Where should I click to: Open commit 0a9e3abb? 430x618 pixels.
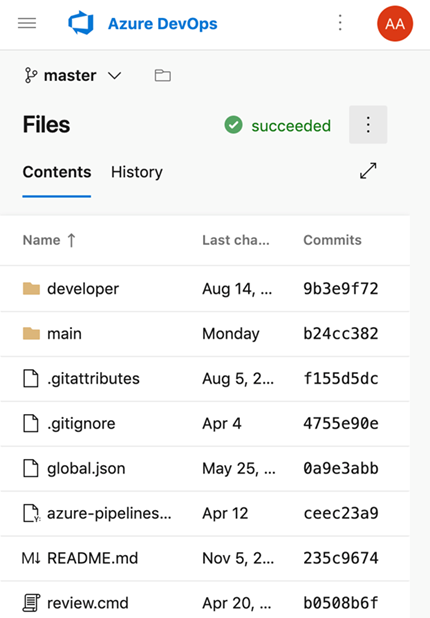coord(341,469)
